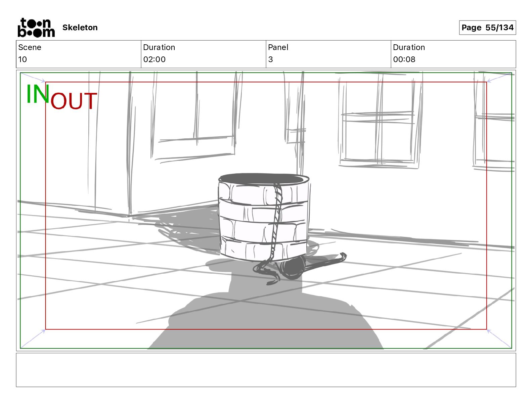Click the Toon Boom logo
Screen dimensions: 532x411
coord(36,28)
